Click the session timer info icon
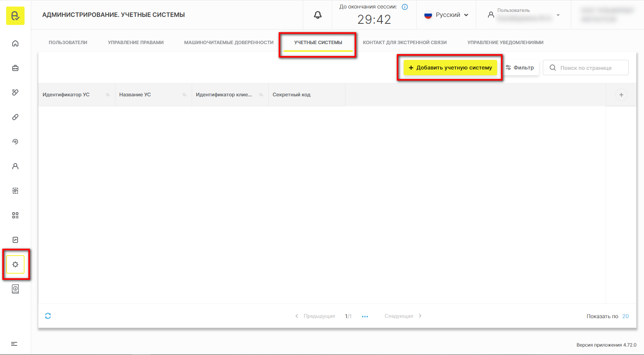 [x=405, y=7]
